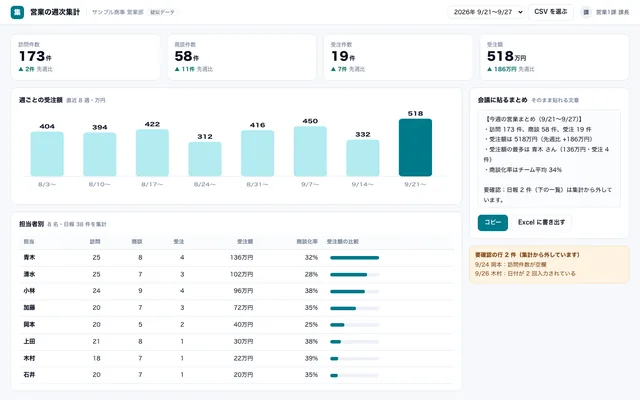
Task: Click the 173件 visits card value
Action: [35, 56]
